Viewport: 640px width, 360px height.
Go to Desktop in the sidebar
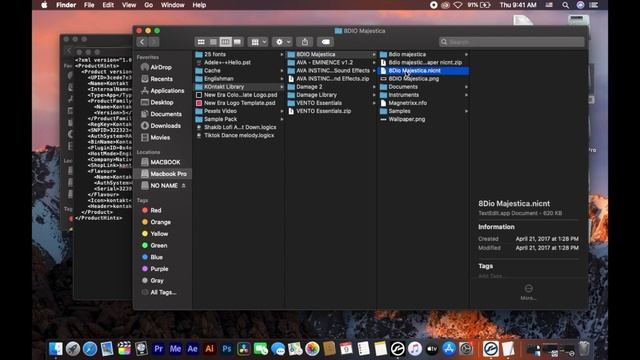click(x=162, y=102)
